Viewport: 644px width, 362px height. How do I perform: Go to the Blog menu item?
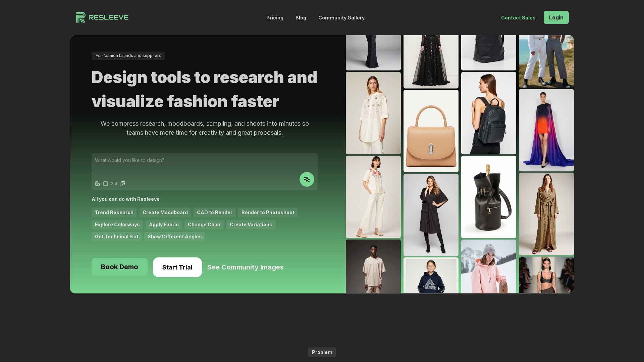(x=301, y=18)
